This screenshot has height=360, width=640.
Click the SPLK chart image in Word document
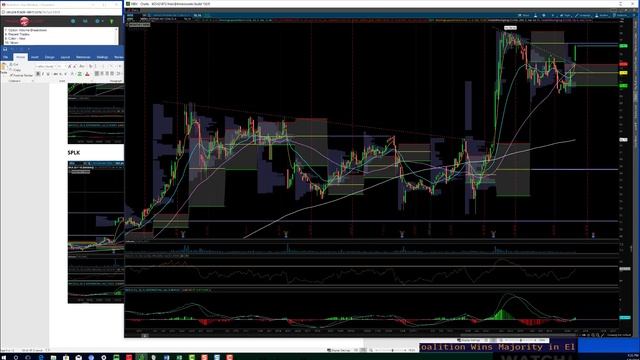coord(96,232)
